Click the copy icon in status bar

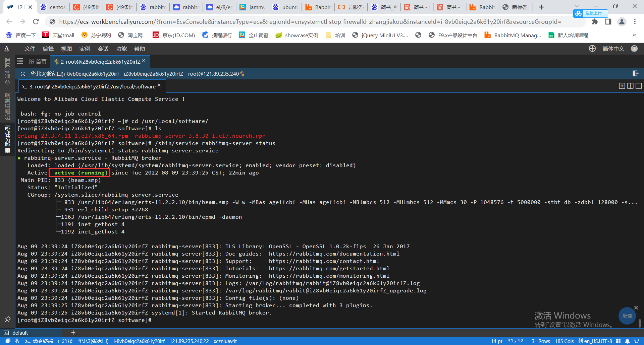click(x=8, y=341)
